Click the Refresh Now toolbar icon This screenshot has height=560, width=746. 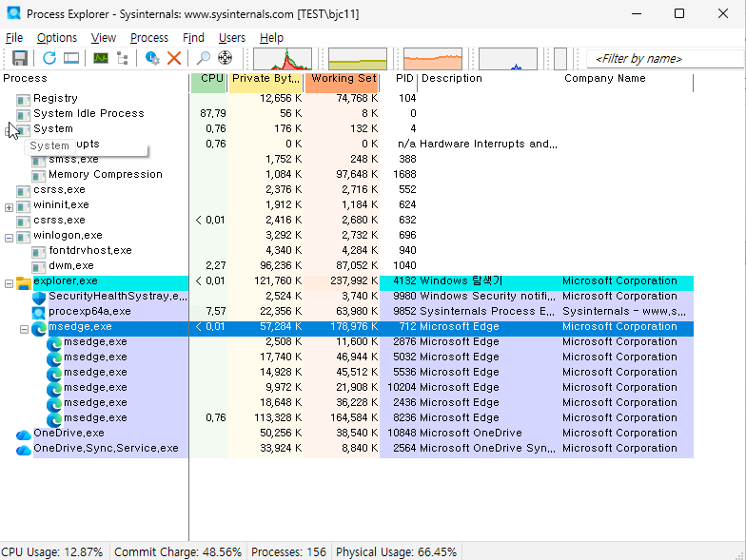point(49,58)
